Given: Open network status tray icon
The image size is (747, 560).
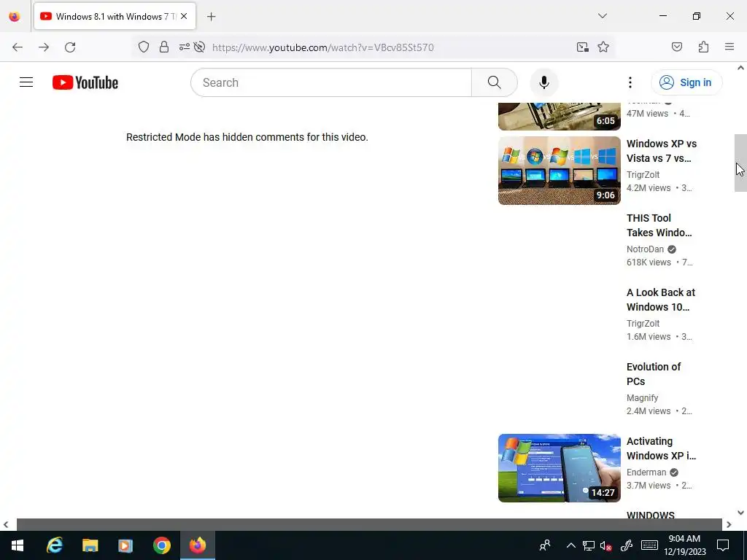Looking at the screenshot, I should point(589,545).
